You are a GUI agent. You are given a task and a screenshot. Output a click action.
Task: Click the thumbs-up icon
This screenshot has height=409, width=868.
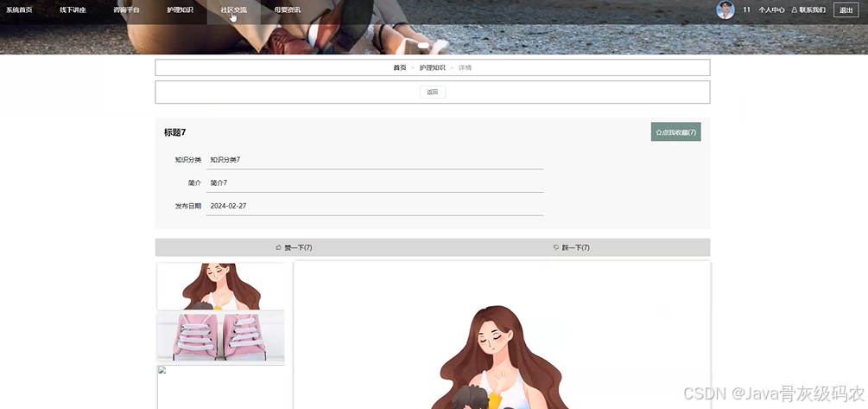click(x=278, y=247)
